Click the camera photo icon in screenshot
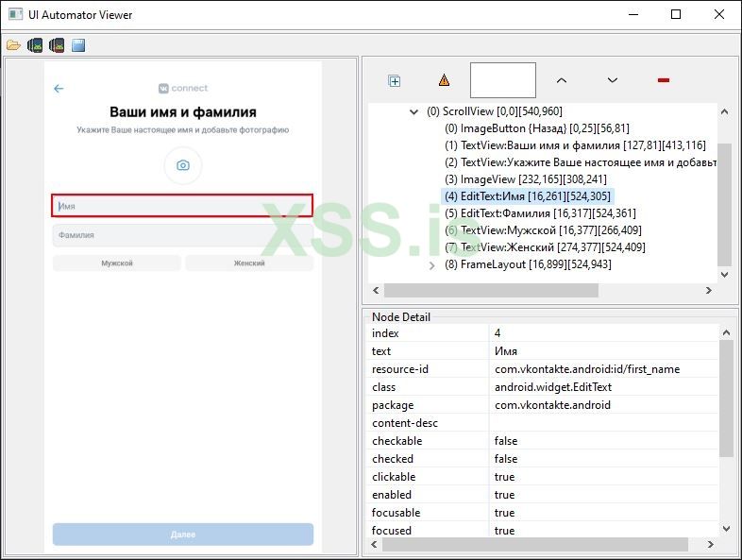 tap(182, 165)
